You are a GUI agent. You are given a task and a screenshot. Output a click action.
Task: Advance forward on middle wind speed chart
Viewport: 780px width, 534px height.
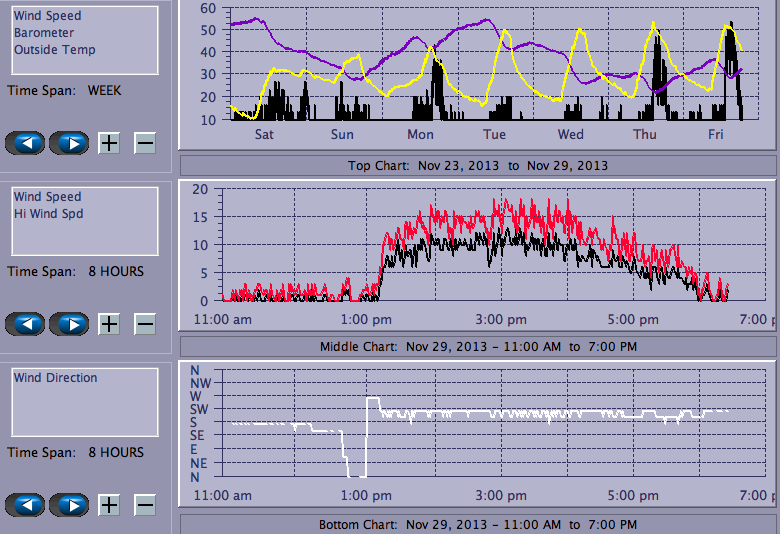pos(69,324)
